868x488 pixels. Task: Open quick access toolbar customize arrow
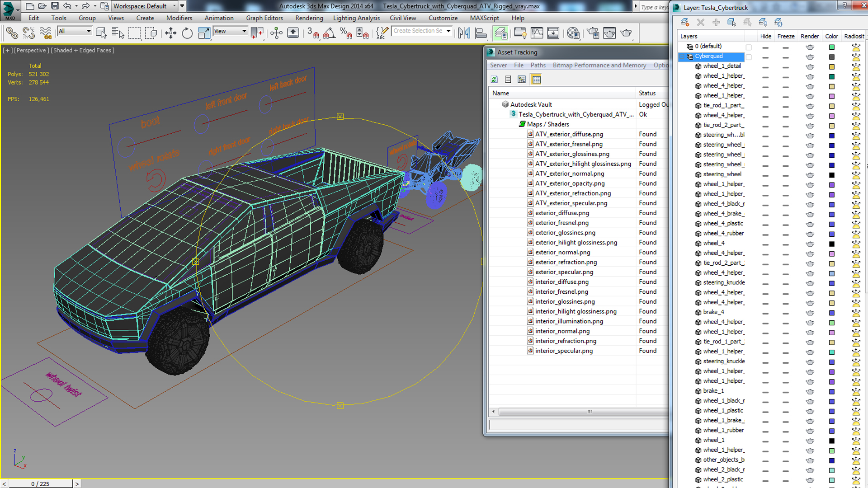(182, 6)
